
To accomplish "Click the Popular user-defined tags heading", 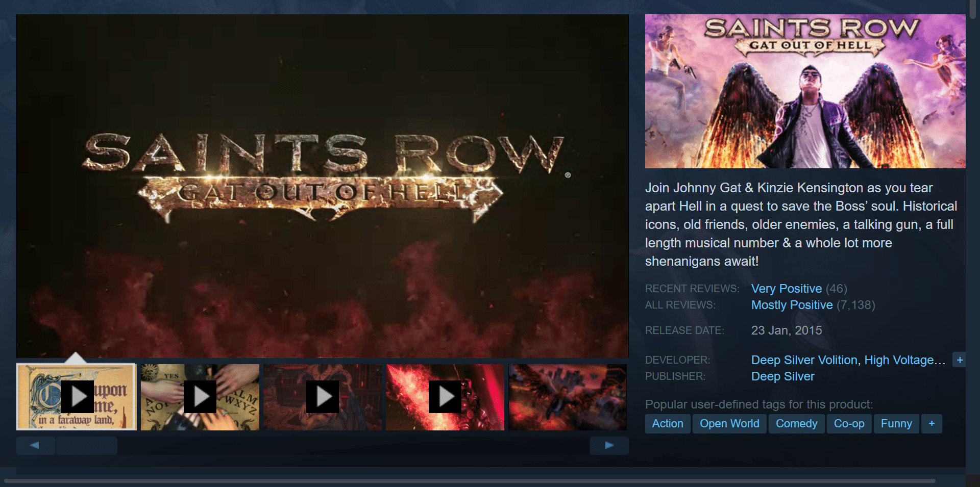I will click(759, 404).
